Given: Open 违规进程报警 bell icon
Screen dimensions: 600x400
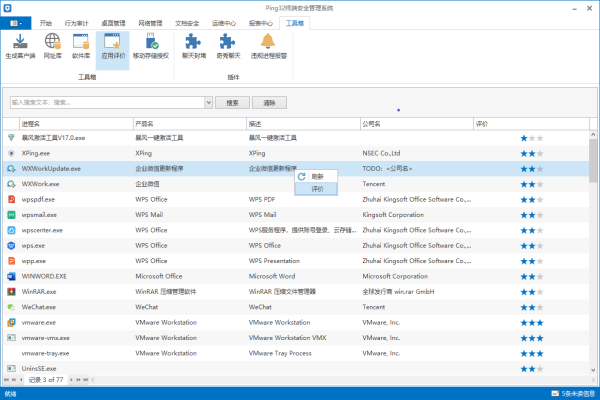Looking at the screenshot, I should pyautogui.click(x=268, y=41).
